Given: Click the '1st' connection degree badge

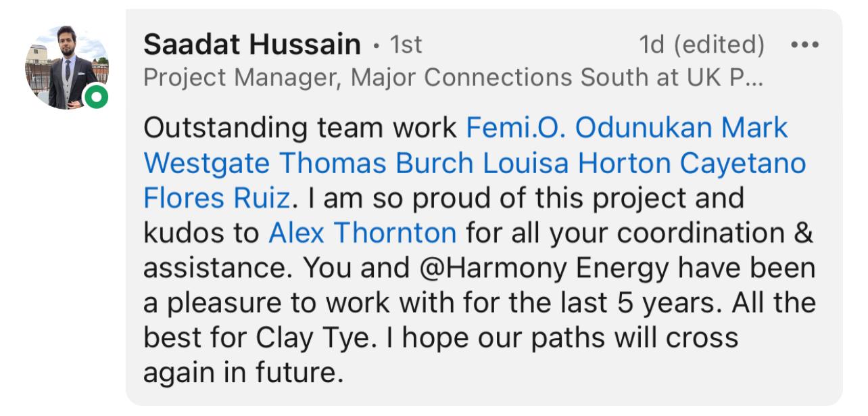Looking at the screenshot, I should 406,45.
